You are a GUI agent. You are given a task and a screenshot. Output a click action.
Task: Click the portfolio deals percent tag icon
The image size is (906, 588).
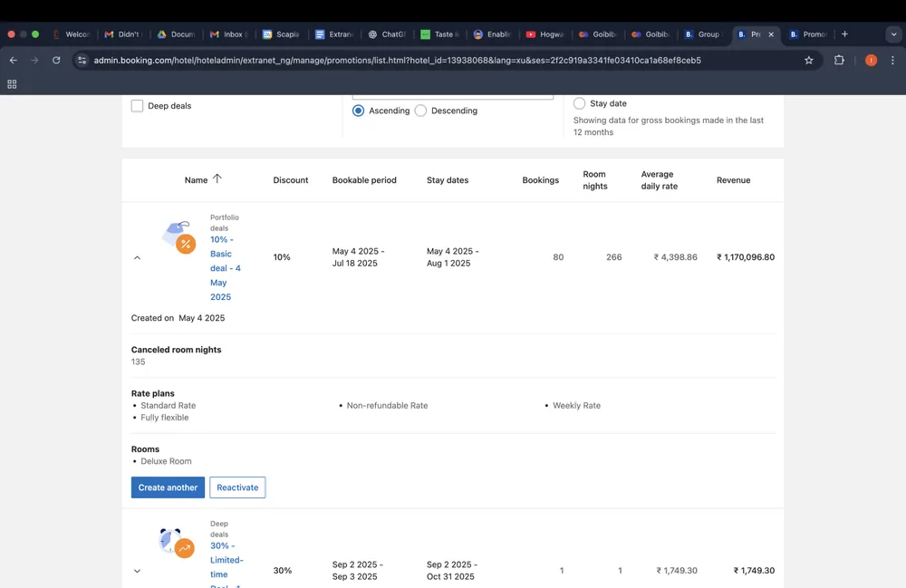[178, 236]
